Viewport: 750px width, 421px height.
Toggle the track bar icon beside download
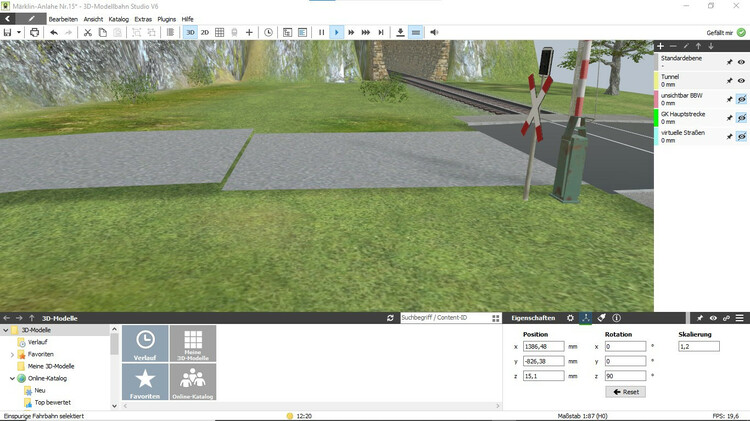pos(416,33)
